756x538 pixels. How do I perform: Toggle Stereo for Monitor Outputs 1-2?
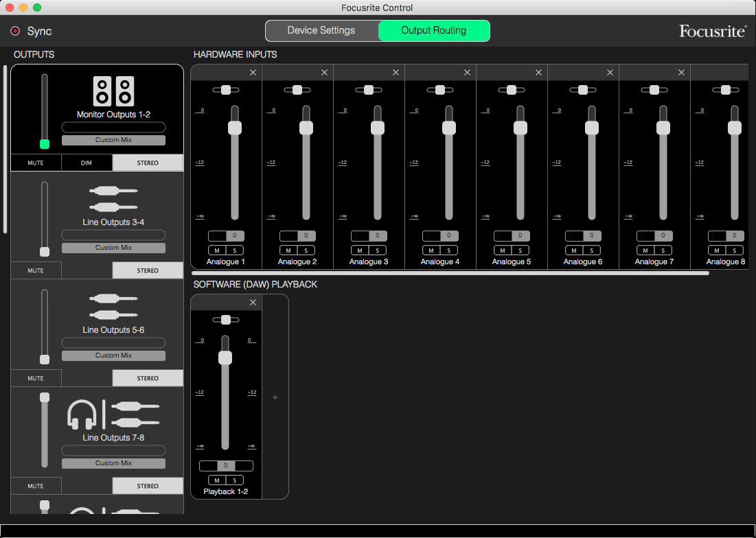(x=148, y=163)
